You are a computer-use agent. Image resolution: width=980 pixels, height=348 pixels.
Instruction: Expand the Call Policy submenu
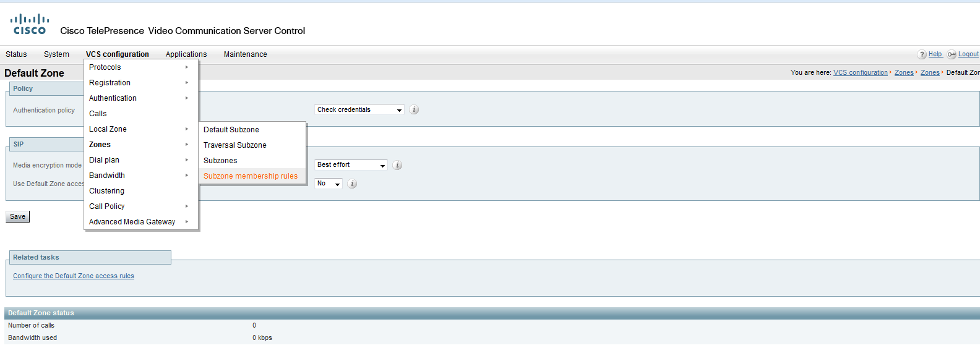coord(141,206)
